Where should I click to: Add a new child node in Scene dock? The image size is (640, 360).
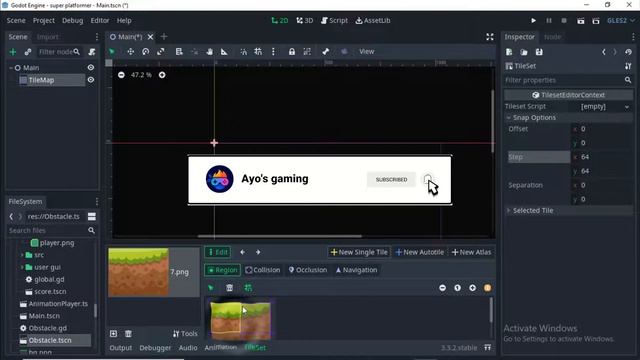[13, 52]
